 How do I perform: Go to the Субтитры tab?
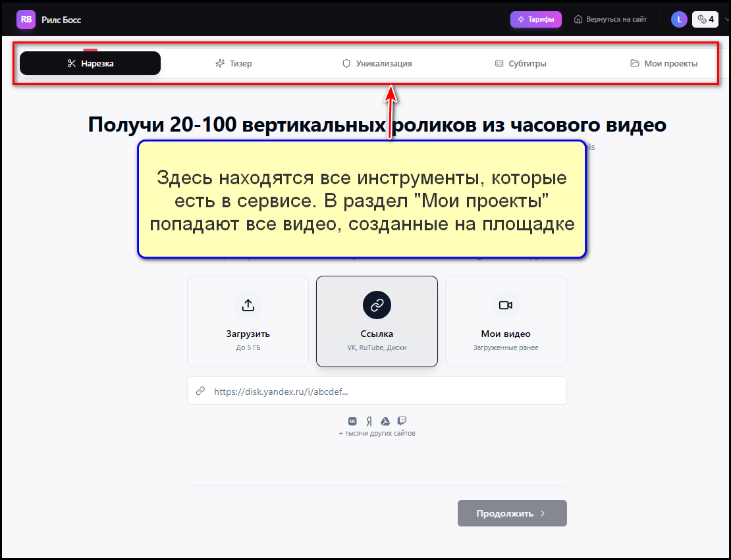tap(520, 64)
